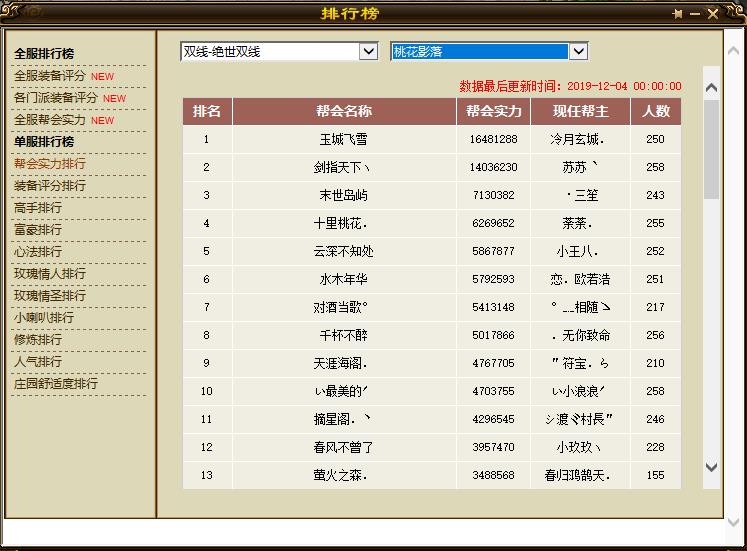Click leader name 冷月玄城.
Viewport: 747px width, 551px height.
point(577,139)
